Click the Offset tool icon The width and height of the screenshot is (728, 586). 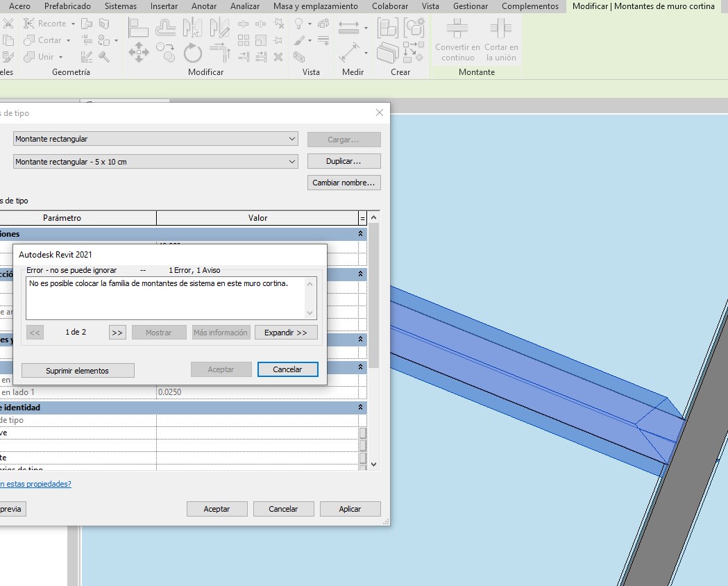pos(166,28)
